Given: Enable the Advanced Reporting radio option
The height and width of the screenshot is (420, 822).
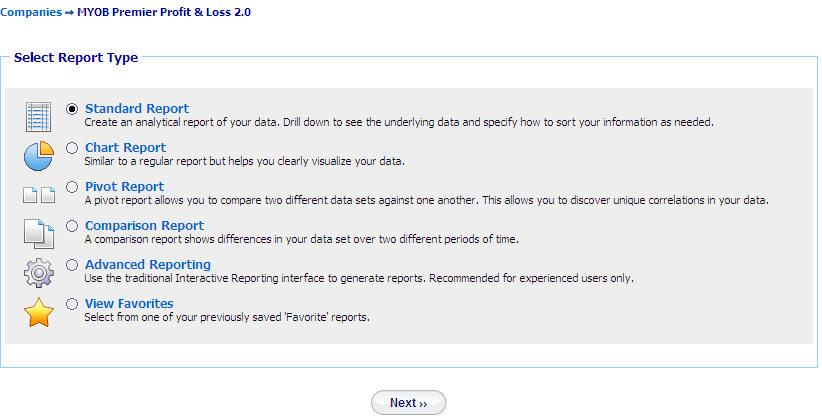Looking at the screenshot, I should point(72,265).
